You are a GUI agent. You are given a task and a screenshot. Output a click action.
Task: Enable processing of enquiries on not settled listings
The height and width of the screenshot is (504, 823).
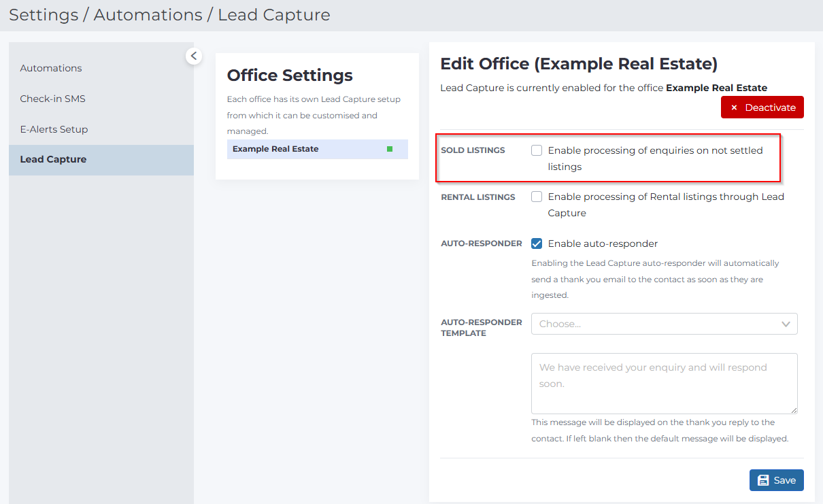pyautogui.click(x=537, y=150)
